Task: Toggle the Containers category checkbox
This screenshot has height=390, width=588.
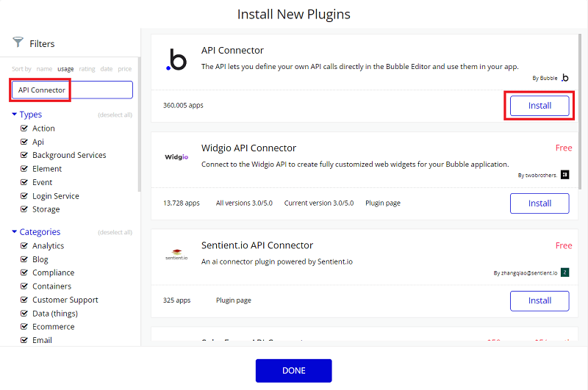Action: pos(24,286)
